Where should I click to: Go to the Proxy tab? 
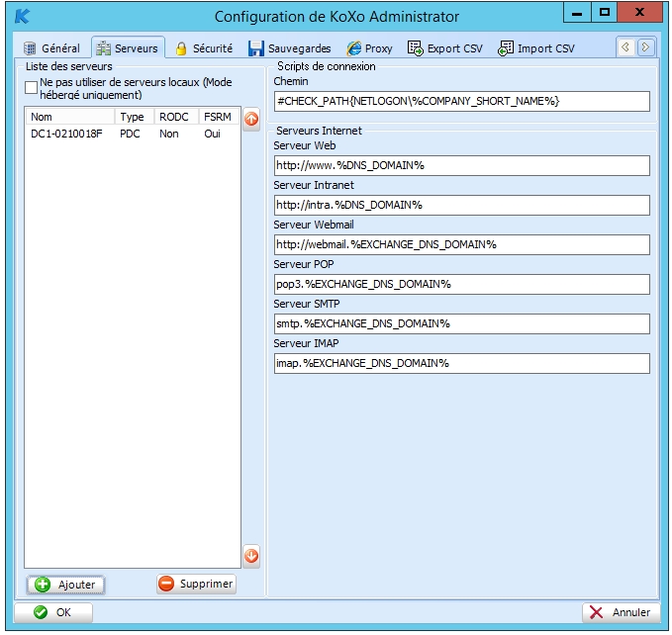click(370, 47)
